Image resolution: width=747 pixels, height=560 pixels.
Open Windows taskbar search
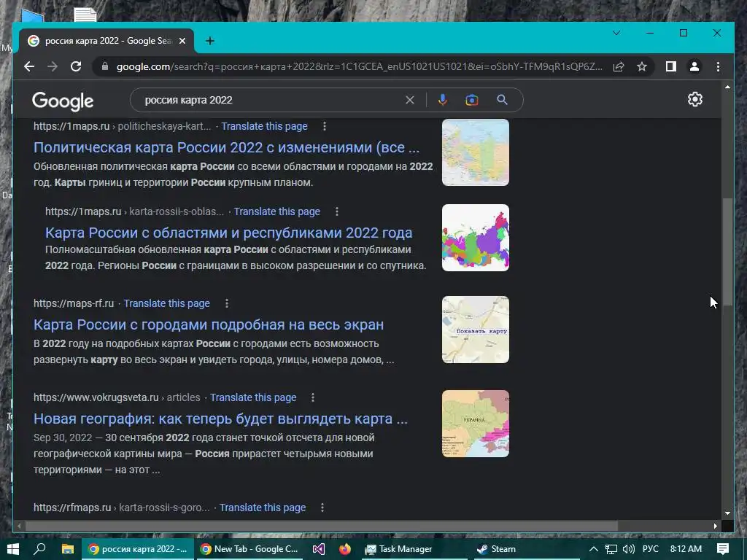pos(40,549)
